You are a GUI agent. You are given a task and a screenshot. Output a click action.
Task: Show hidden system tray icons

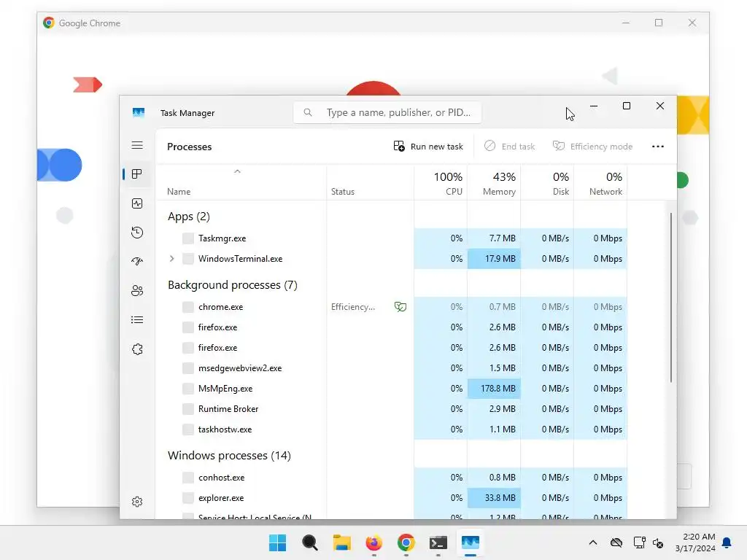click(592, 542)
